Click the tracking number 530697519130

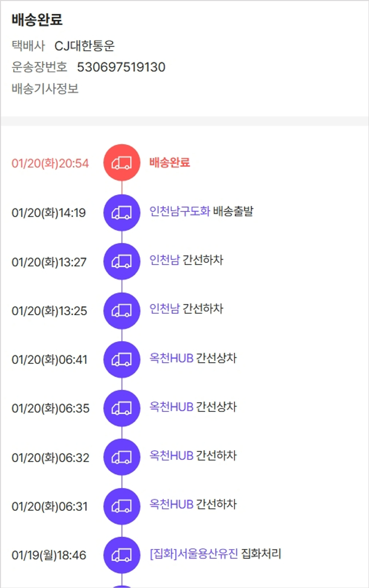tap(121, 67)
